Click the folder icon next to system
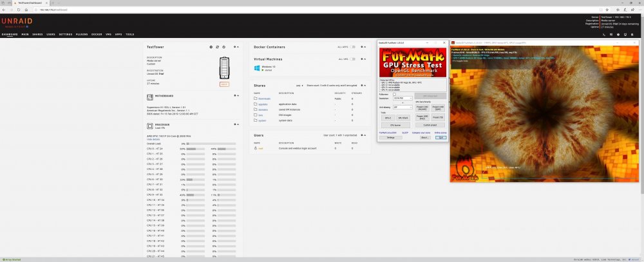Image resolution: width=644 pixels, height=262 pixels. point(256,120)
